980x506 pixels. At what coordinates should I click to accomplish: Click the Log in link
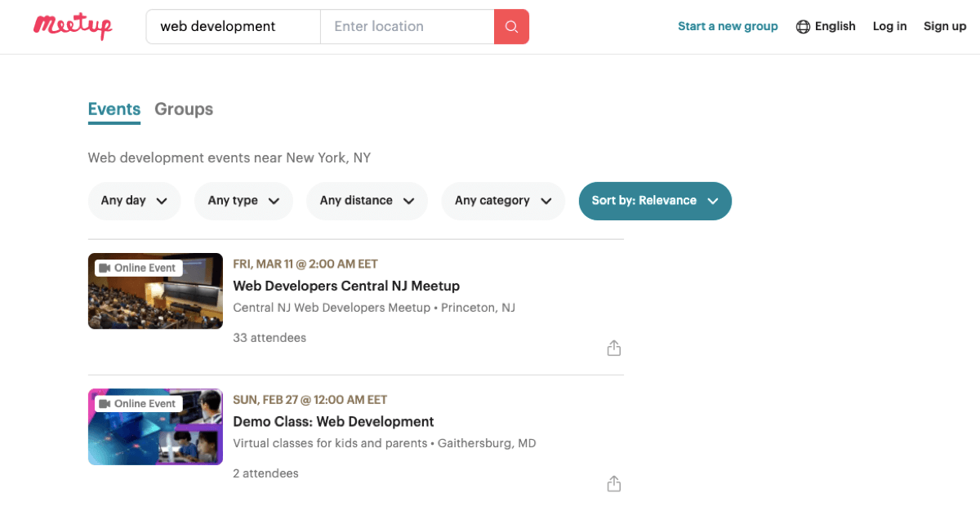889,26
